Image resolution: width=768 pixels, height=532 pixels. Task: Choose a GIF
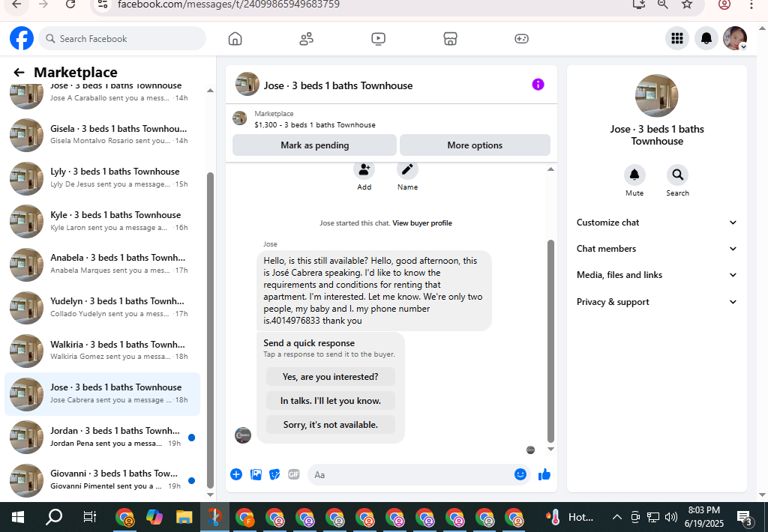[x=293, y=474]
